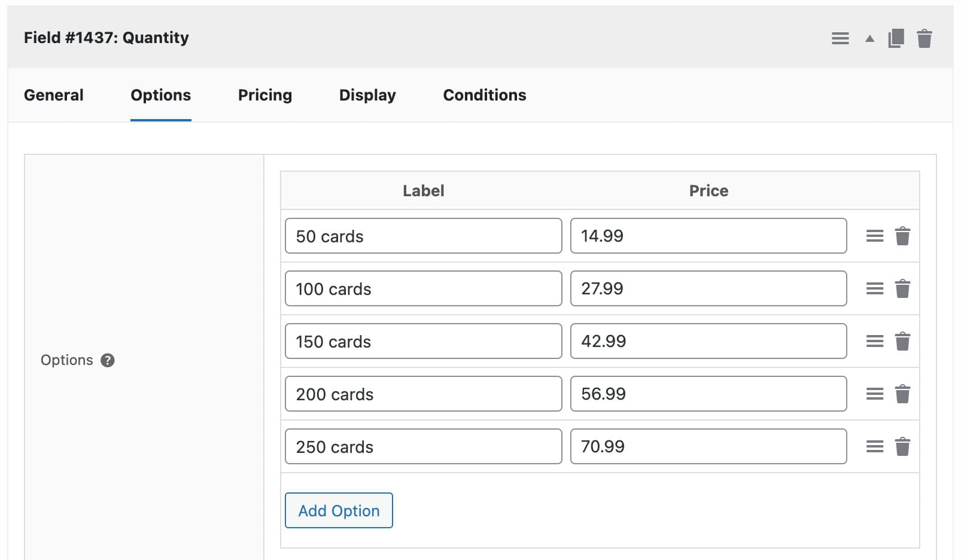The width and height of the screenshot is (961, 560).
Task: Delete the 150 cards option row
Action: (x=903, y=341)
